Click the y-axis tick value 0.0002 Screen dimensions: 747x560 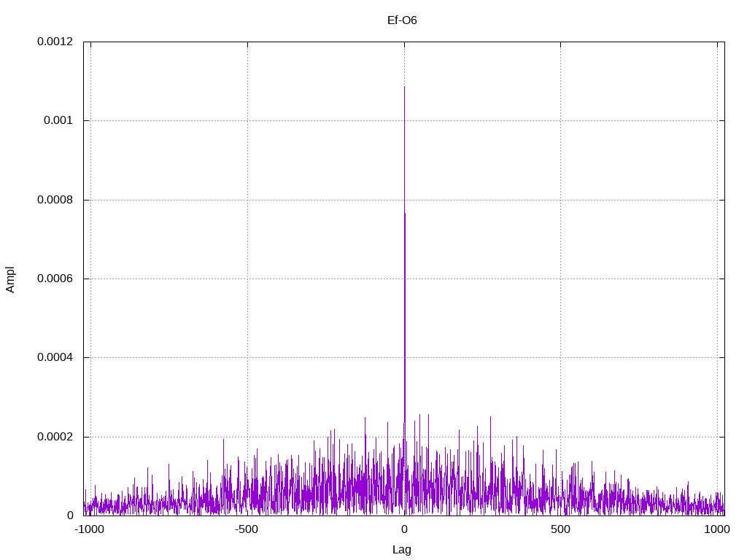point(55,437)
